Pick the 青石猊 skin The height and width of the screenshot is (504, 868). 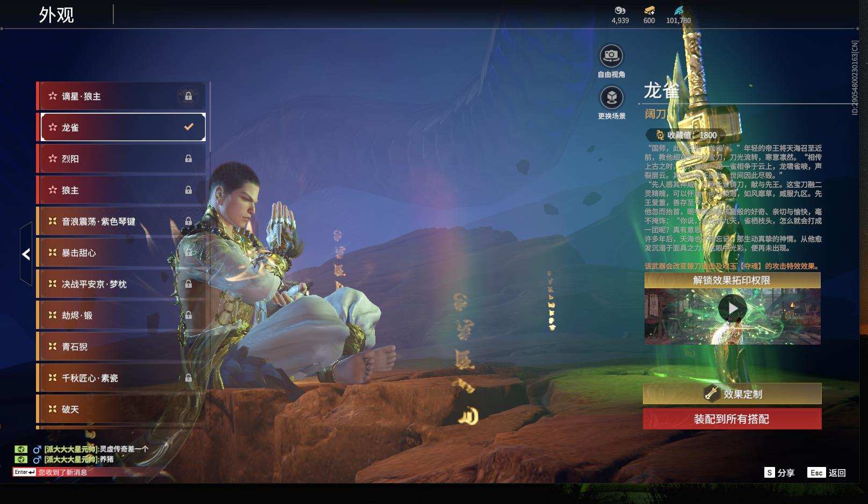[x=121, y=346]
